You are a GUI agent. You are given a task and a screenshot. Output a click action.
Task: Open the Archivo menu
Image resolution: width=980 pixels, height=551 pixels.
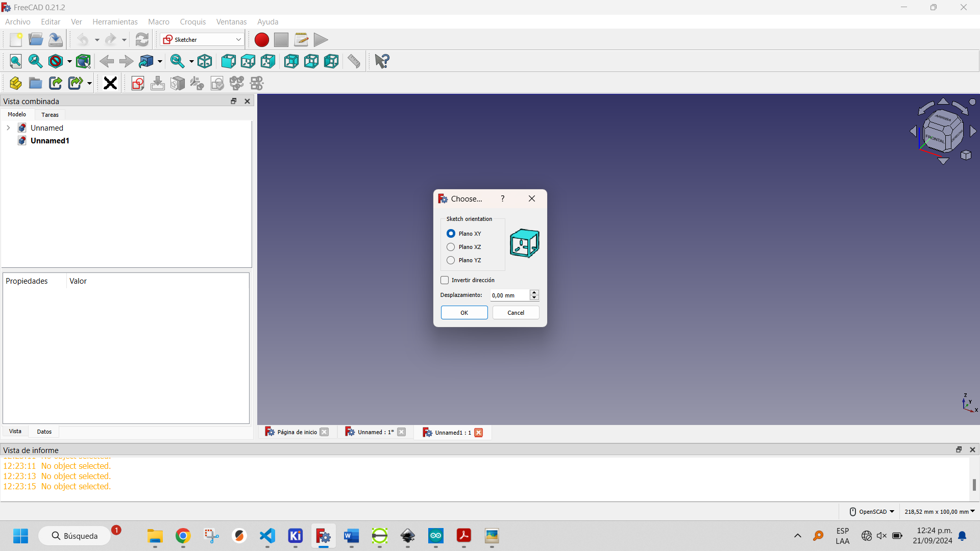click(x=18, y=22)
